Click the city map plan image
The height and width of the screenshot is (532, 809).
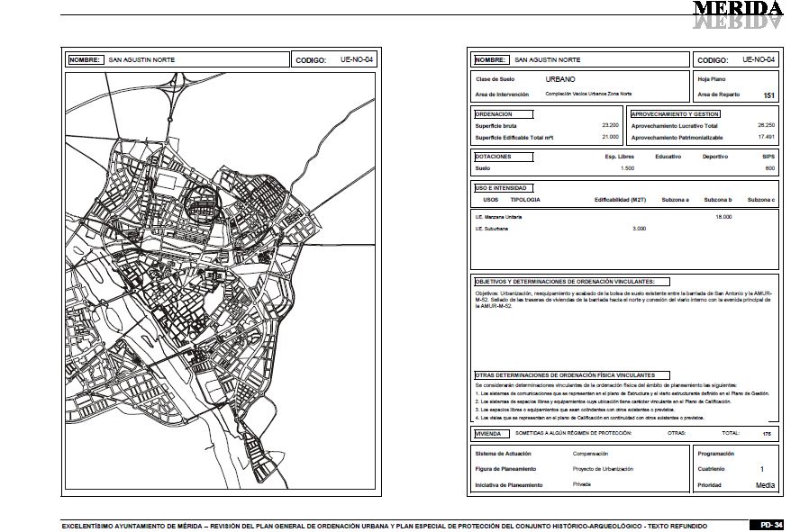coord(221,281)
